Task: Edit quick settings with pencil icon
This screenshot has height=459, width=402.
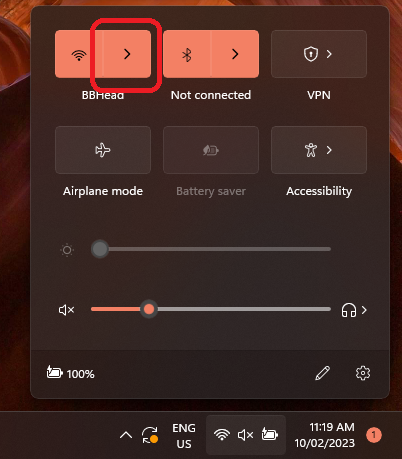Action: point(323,373)
